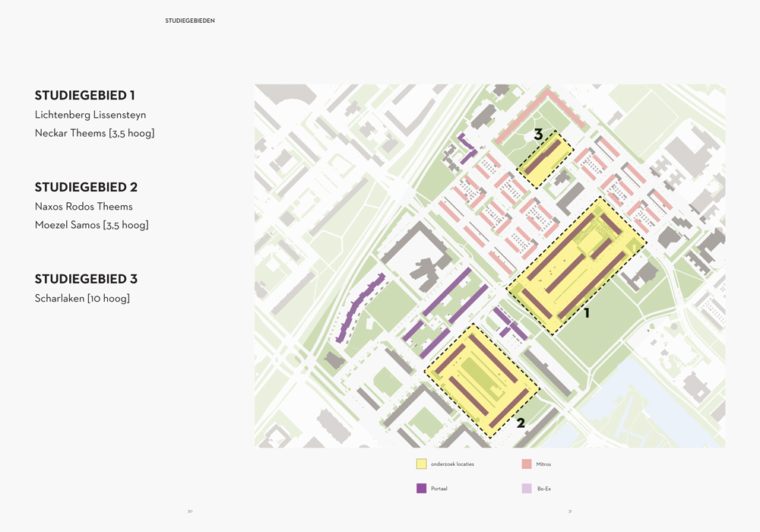Select the purple Portaal legend swatch
The image size is (760, 532).
[421, 489]
